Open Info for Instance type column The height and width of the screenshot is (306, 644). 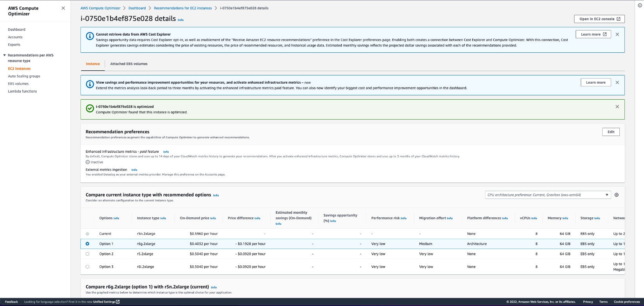coord(163,218)
